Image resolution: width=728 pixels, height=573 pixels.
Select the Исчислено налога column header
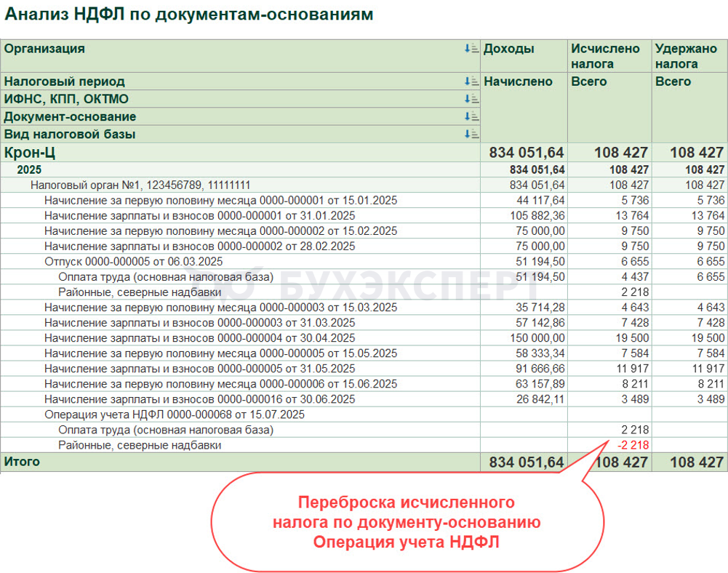[609, 56]
